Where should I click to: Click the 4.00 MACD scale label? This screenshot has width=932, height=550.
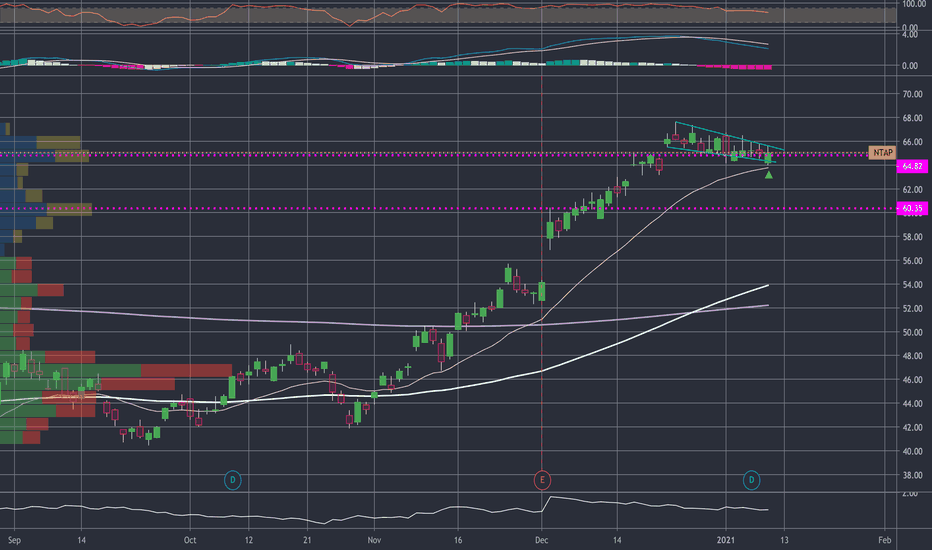[x=909, y=34]
